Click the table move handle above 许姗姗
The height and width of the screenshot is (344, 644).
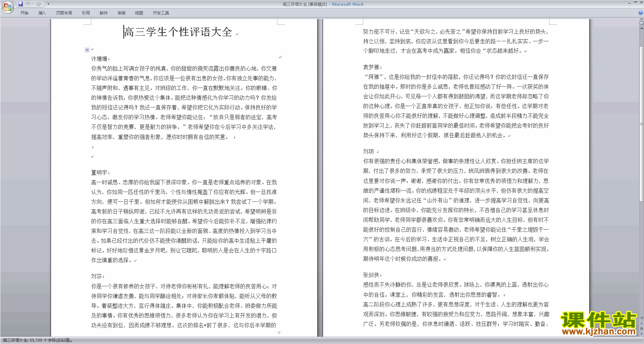click(x=87, y=50)
